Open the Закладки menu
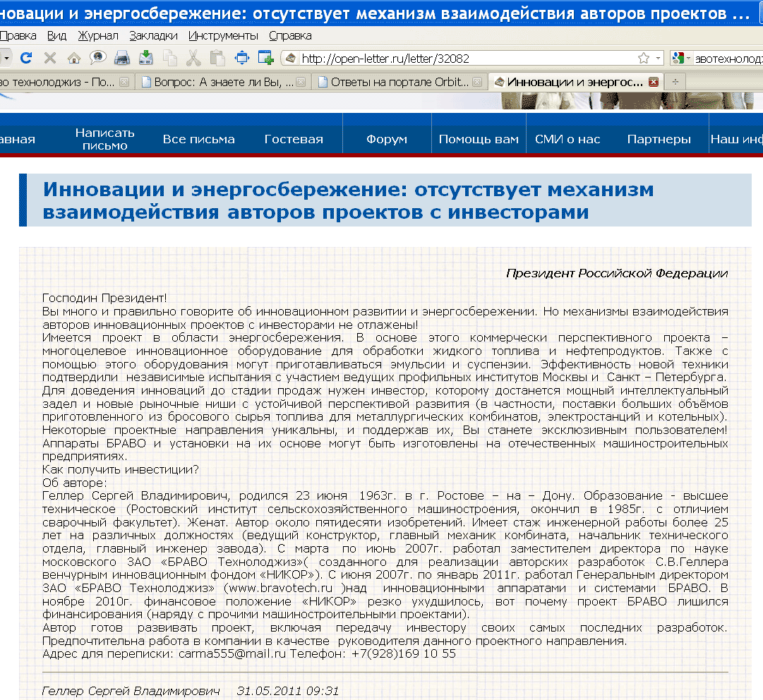This screenshot has width=763, height=700. click(153, 35)
